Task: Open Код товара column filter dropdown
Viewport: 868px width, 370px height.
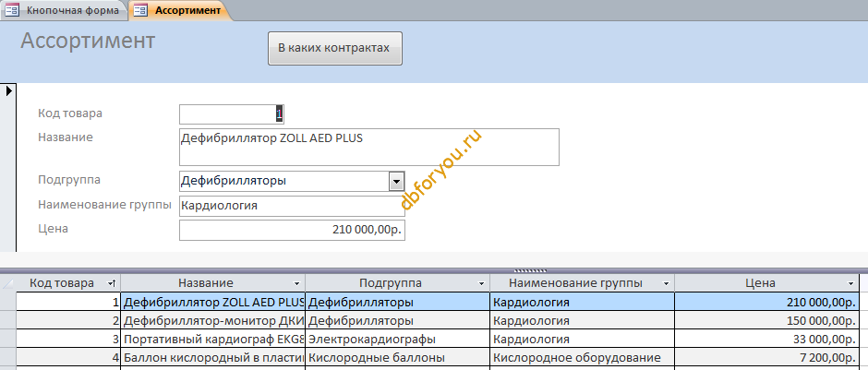Action: [111, 283]
